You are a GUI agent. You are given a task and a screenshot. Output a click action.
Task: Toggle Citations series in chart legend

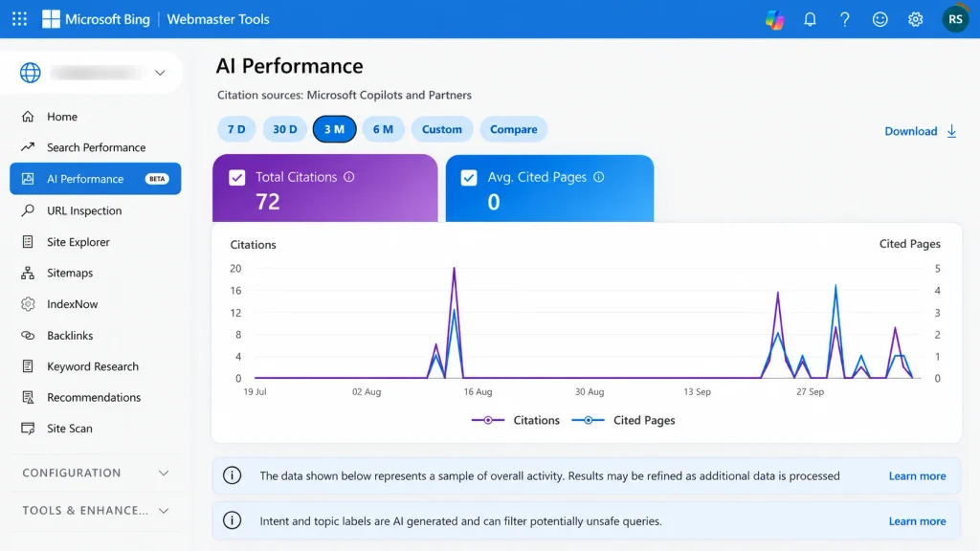coord(516,421)
